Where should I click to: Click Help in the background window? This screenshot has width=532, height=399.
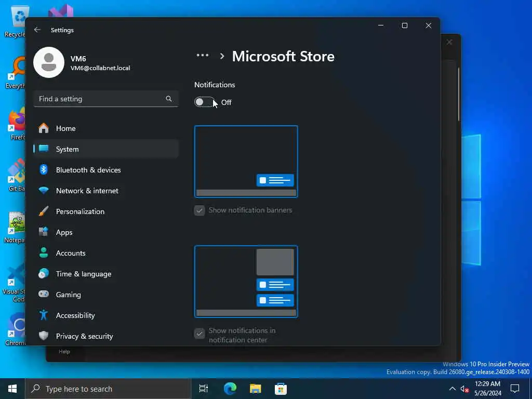pyautogui.click(x=64, y=352)
